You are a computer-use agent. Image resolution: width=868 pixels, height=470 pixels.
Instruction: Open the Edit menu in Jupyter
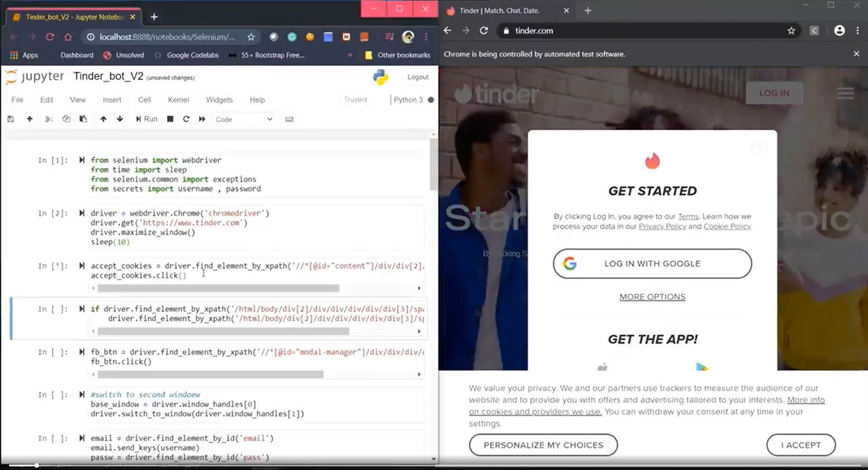(47, 100)
